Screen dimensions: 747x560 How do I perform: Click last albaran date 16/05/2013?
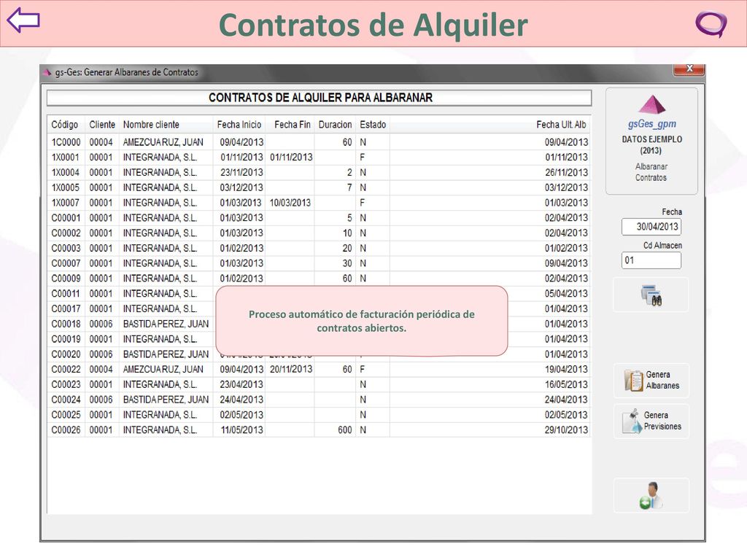pyautogui.click(x=566, y=384)
